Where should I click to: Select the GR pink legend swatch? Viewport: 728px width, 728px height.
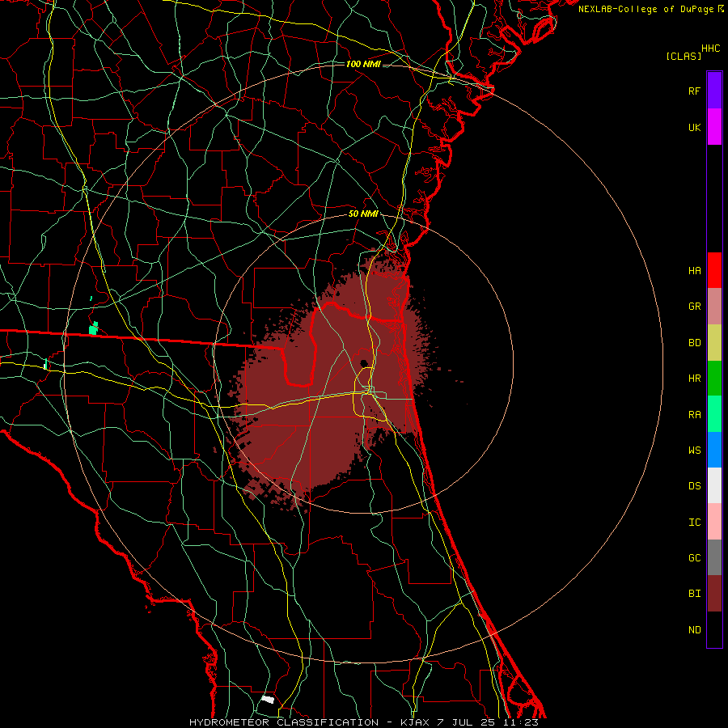pyautogui.click(x=714, y=306)
